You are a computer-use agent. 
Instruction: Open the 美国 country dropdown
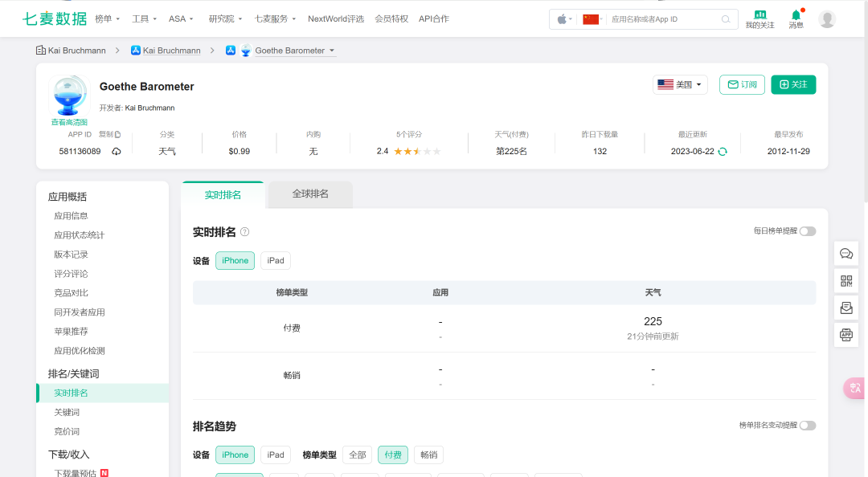pos(680,84)
